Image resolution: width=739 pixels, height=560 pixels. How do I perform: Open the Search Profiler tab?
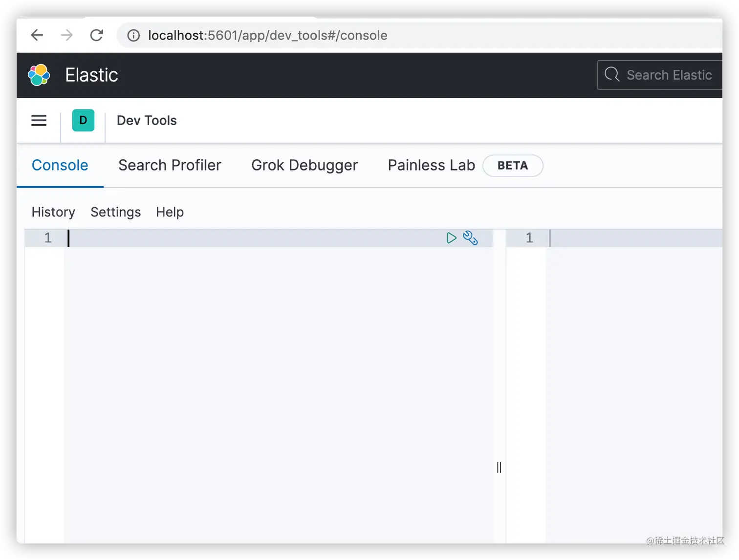pyautogui.click(x=170, y=165)
